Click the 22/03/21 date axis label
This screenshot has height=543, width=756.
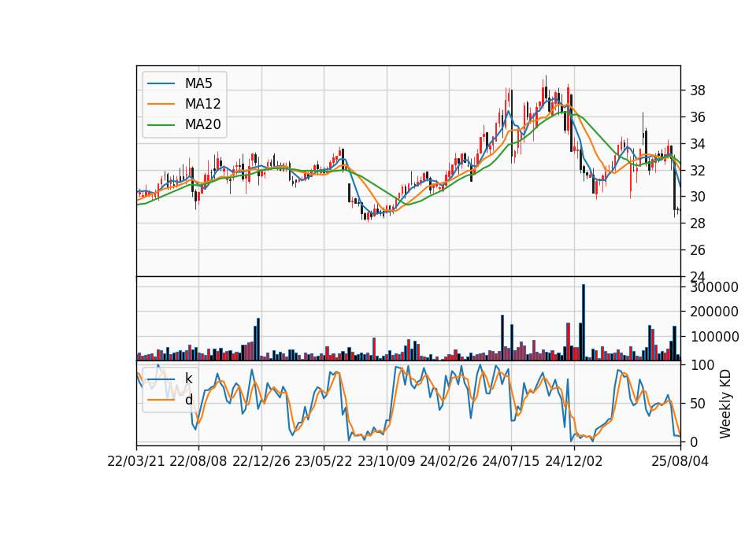point(136,462)
